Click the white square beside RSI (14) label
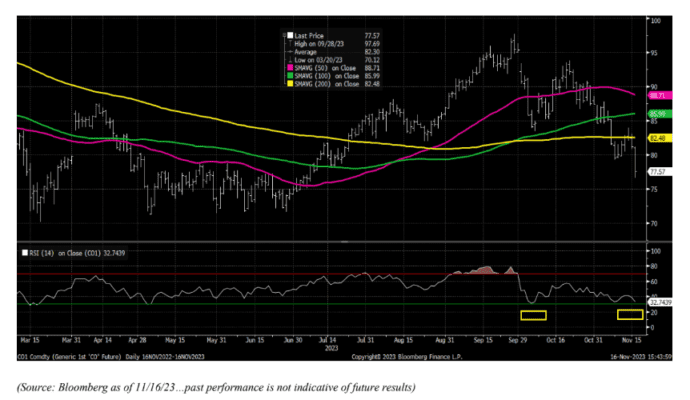 pyautogui.click(x=25, y=253)
